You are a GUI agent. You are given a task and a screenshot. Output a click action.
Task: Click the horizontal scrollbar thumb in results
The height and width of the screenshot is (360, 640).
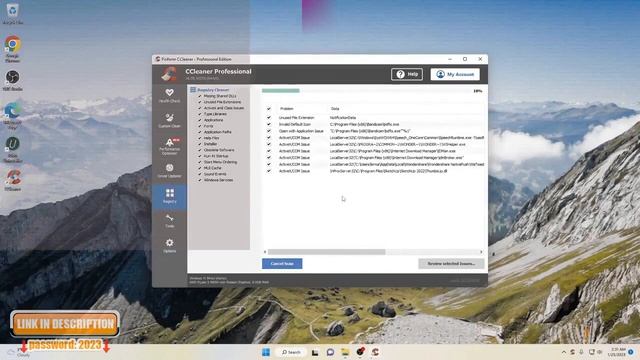click(327, 252)
